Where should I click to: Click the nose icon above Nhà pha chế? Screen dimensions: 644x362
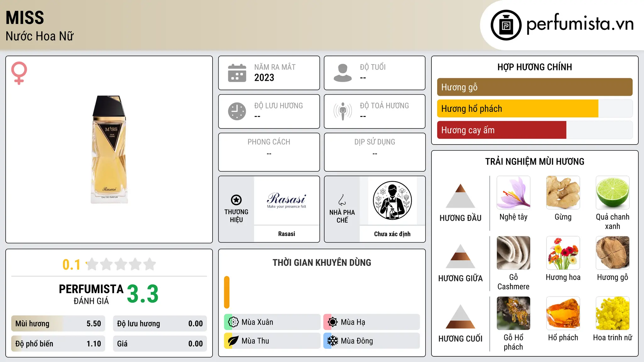click(342, 200)
